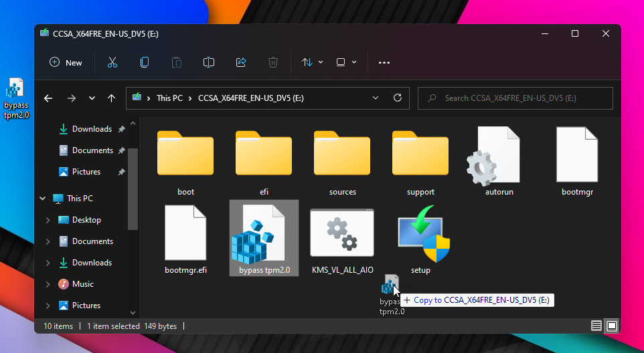Click the navigation pane scrollbar thumb
This screenshot has width=644, height=353.
pos(133,189)
